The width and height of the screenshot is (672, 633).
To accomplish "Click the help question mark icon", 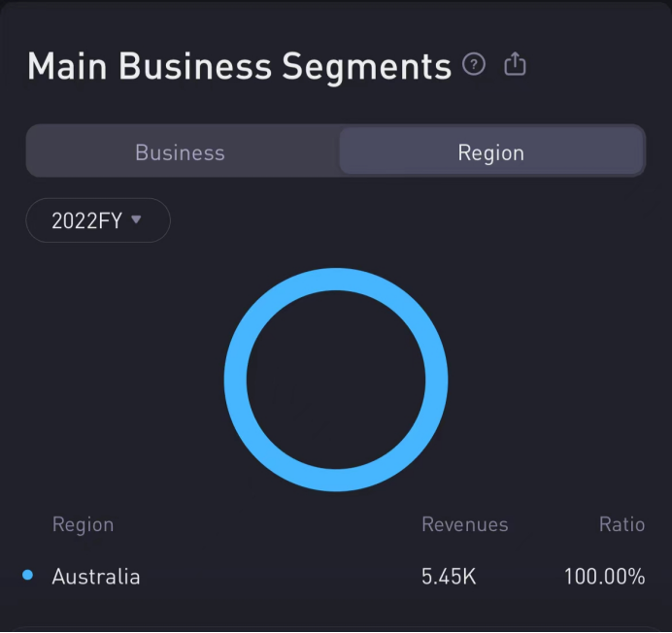I will pos(474,65).
